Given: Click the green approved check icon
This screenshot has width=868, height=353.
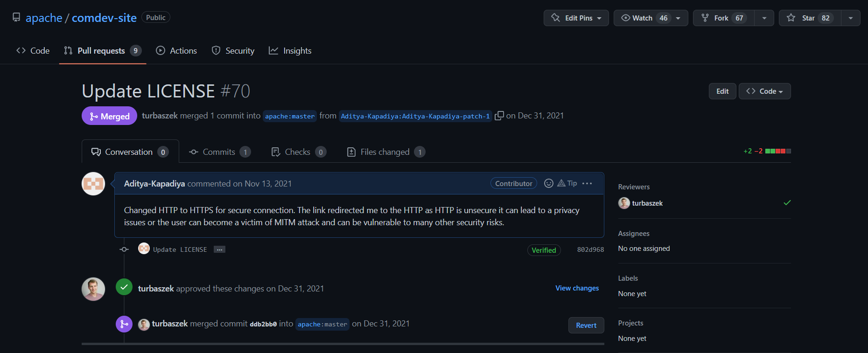Looking at the screenshot, I should [x=124, y=287].
